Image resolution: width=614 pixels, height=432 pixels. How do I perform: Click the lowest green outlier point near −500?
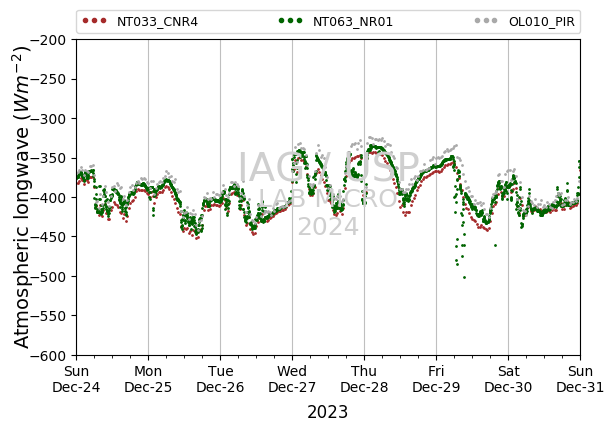click(464, 278)
